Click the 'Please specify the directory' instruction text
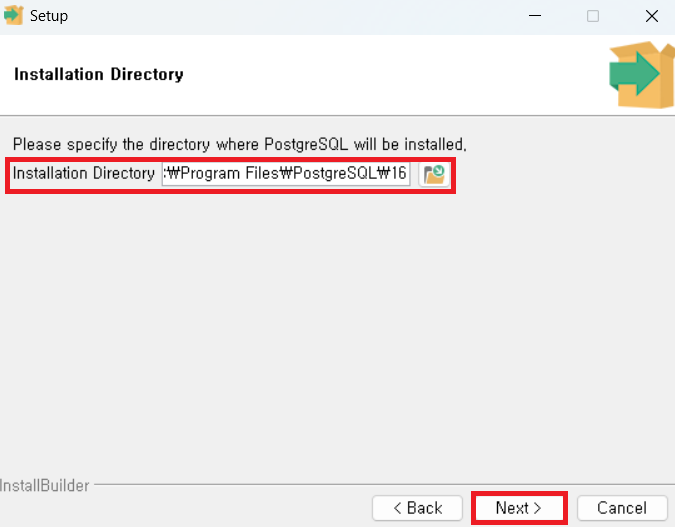Screen dimensions: 675x527 [240, 144]
